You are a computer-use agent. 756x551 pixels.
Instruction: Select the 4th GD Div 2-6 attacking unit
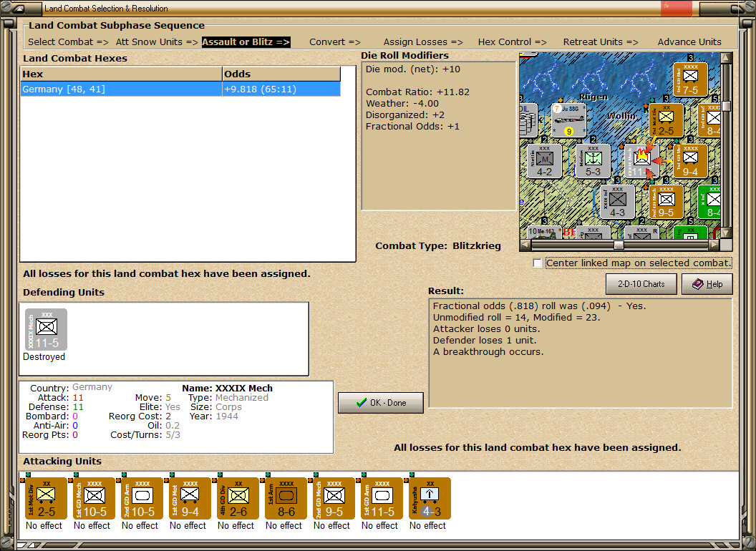point(238,499)
